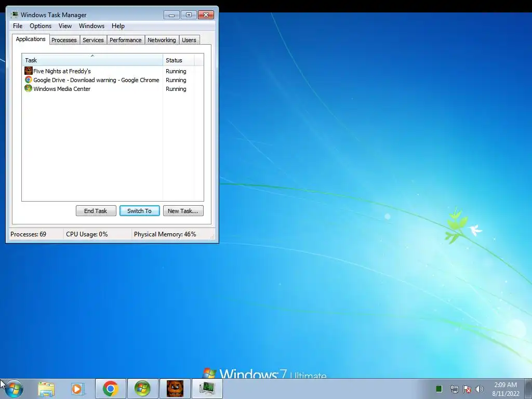The width and height of the screenshot is (532, 399).
Task: Switch to Windows Media Center taskbar button
Action: click(x=142, y=389)
